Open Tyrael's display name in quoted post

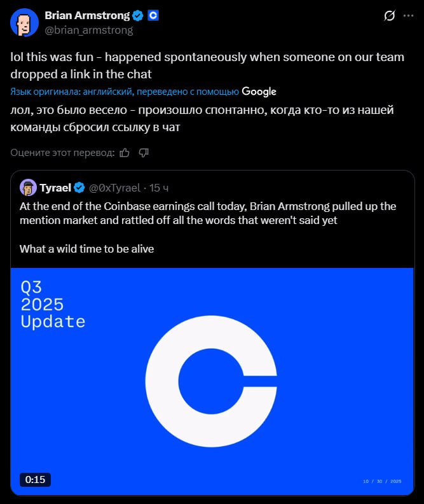coord(55,188)
